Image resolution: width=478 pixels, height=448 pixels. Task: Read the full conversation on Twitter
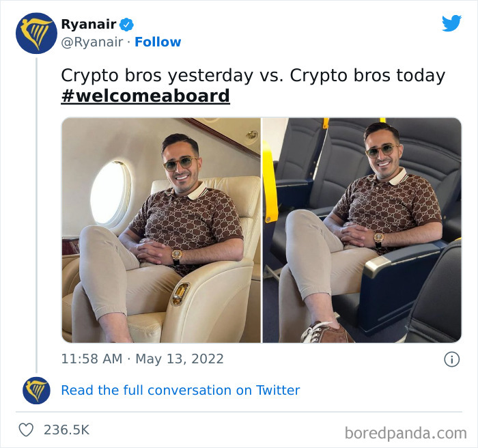(x=180, y=391)
